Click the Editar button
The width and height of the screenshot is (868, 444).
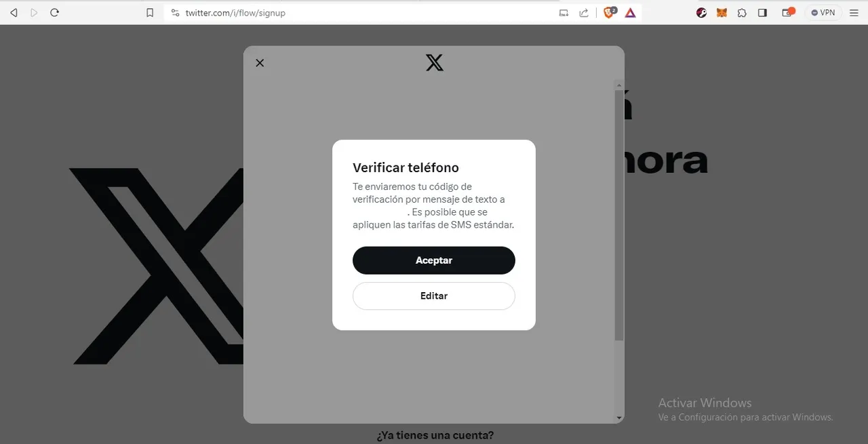pos(434,296)
